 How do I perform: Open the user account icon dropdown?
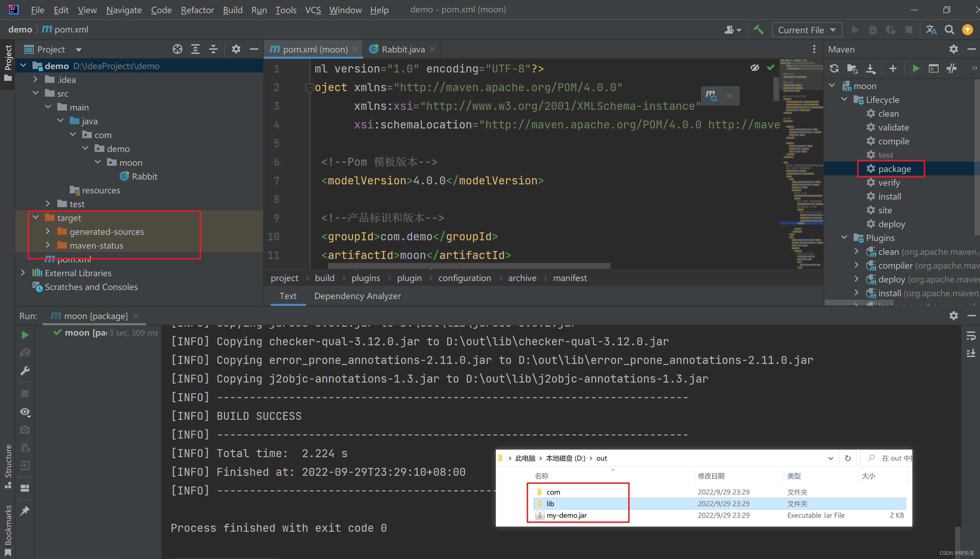pyautogui.click(x=732, y=30)
